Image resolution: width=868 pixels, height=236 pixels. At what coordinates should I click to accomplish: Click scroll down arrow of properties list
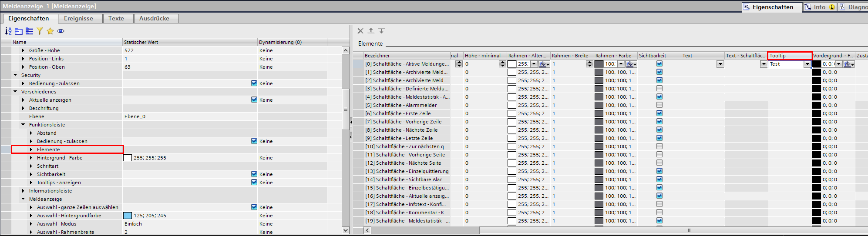346,230
